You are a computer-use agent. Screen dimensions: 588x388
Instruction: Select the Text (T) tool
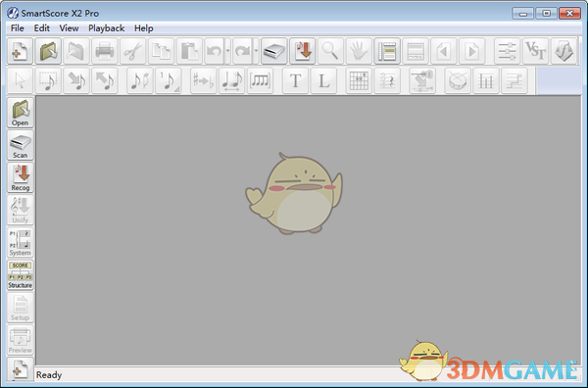point(296,80)
